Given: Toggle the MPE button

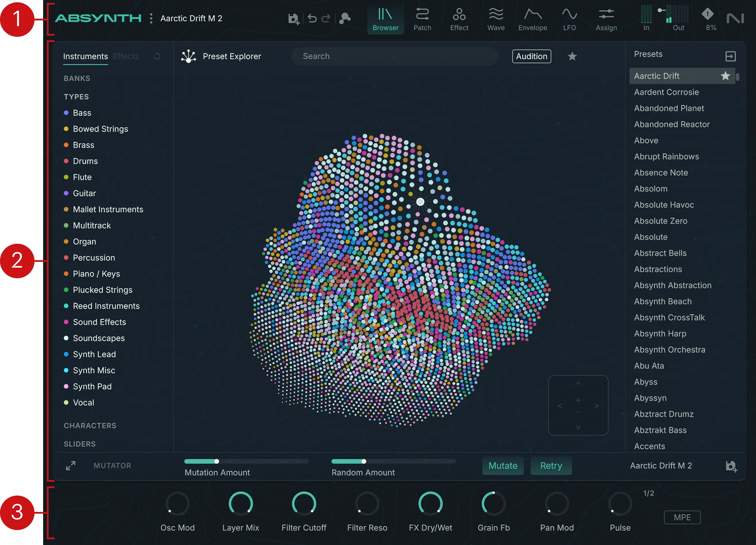Looking at the screenshot, I should tap(682, 517).
